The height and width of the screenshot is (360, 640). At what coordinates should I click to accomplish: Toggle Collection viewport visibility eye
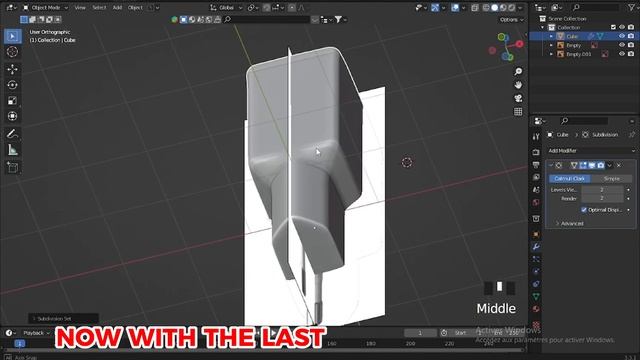coord(622,27)
